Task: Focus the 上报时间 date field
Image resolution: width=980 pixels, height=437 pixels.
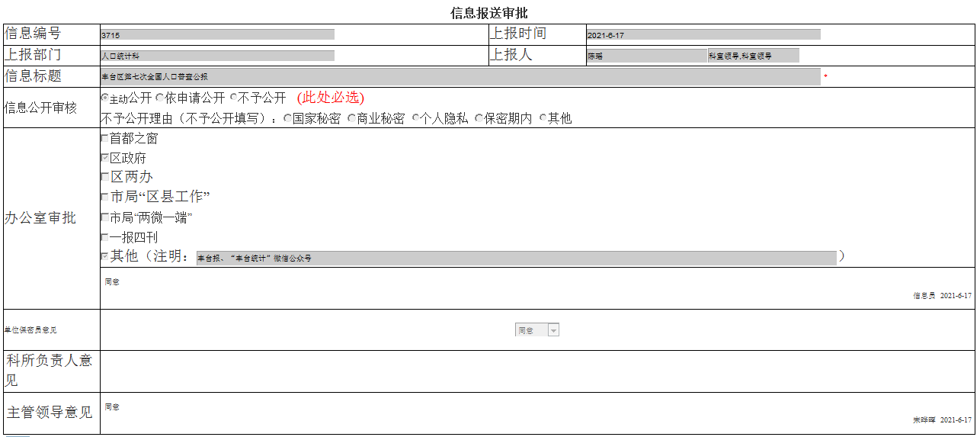Action: pyautogui.click(x=703, y=34)
